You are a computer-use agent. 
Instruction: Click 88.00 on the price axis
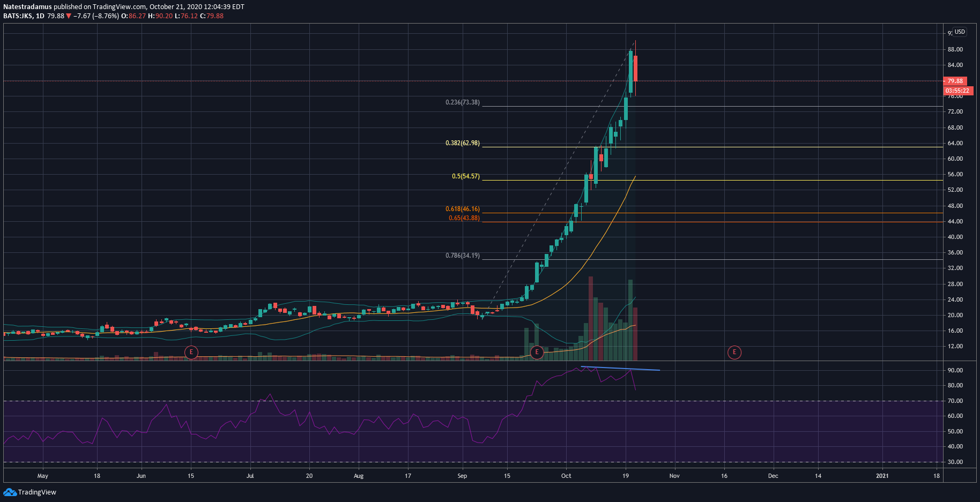tap(955, 49)
